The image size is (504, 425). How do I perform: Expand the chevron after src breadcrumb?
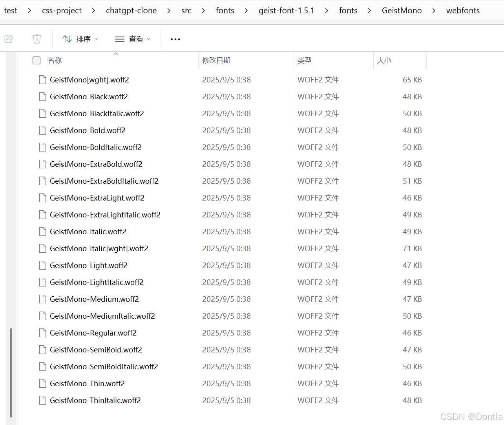[x=203, y=11]
